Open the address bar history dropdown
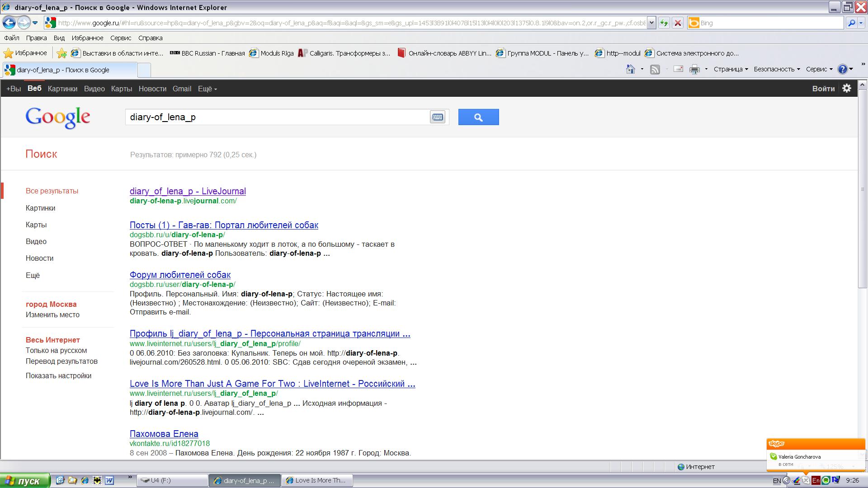 (651, 23)
